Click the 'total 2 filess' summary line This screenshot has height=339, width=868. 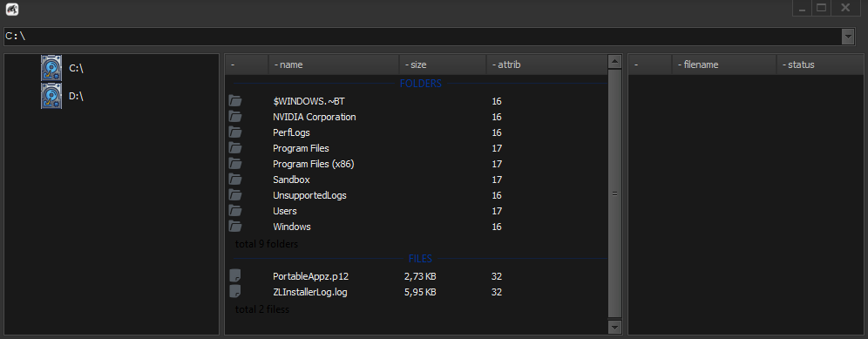pos(261,309)
